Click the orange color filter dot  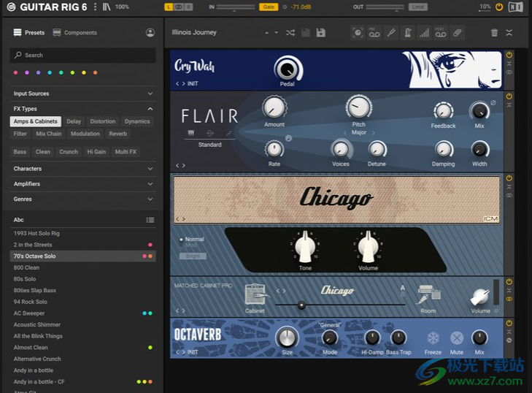point(96,73)
